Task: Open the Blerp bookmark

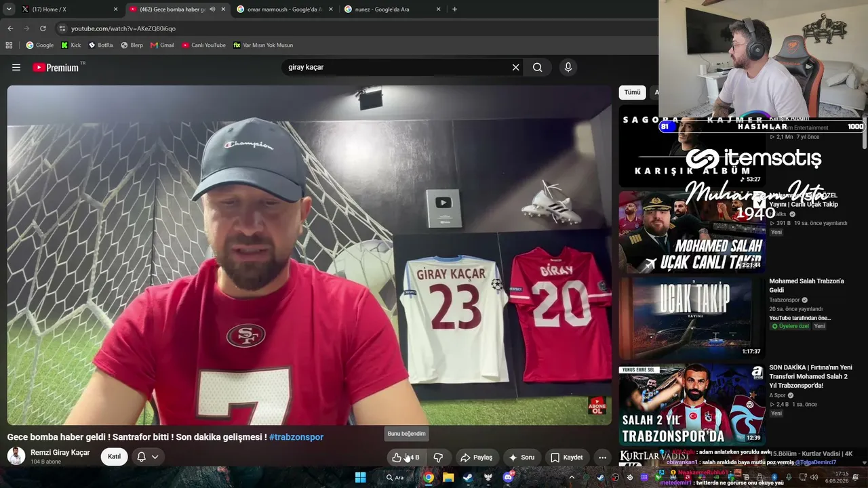Action: coord(132,45)
